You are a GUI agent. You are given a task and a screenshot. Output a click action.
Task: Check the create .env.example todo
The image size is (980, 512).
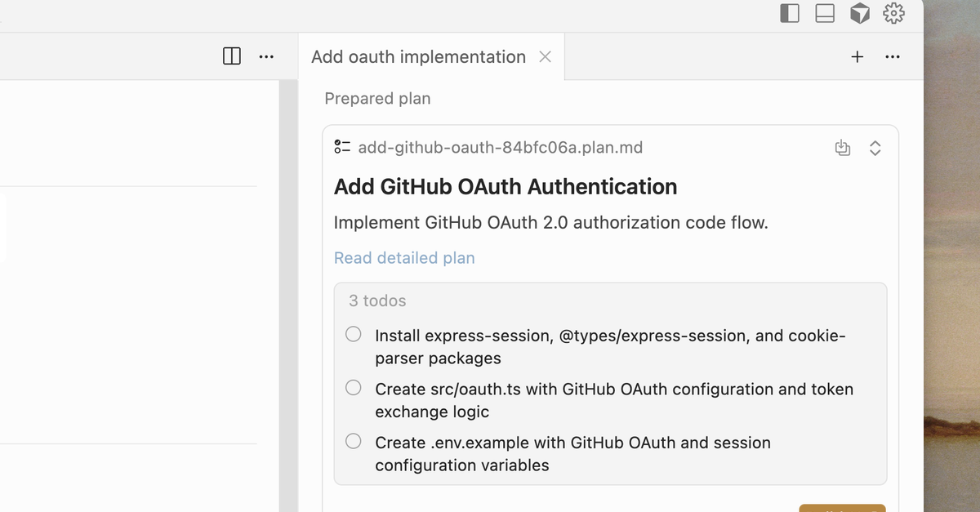click(x=354, y=442)
